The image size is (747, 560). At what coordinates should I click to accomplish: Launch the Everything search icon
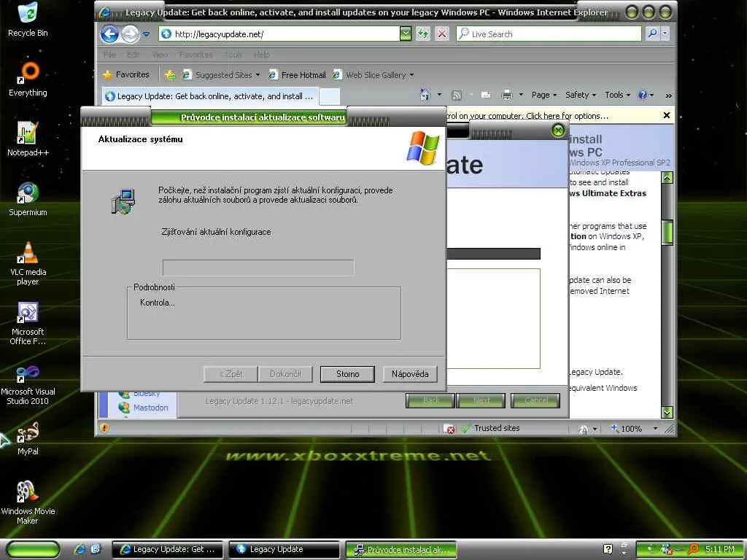click(x=28, y=79)
